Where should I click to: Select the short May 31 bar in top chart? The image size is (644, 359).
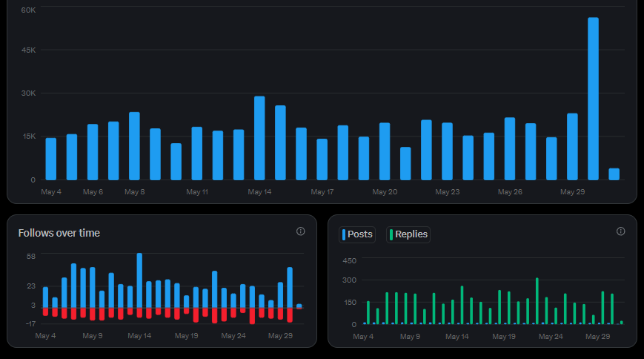[x=614, y=174]
